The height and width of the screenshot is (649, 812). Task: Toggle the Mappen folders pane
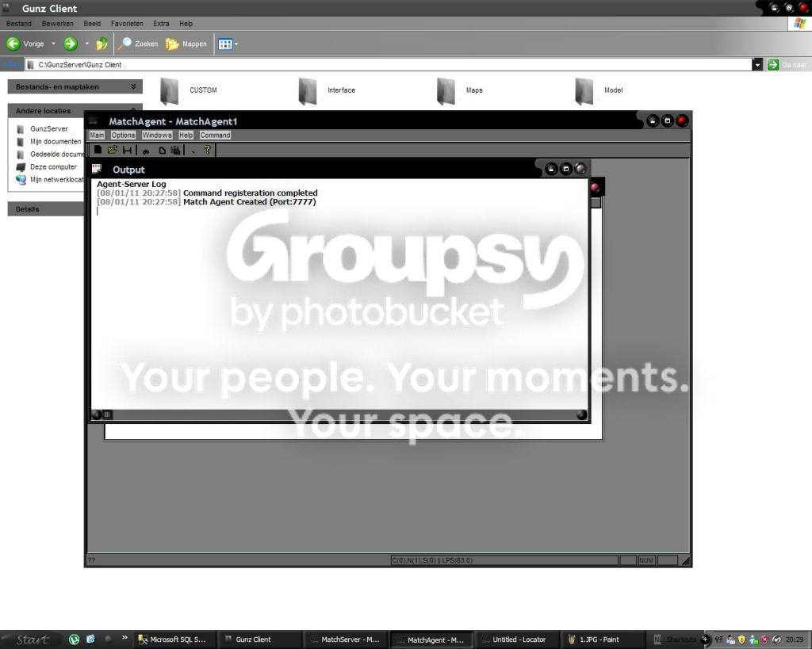point(186,44)
